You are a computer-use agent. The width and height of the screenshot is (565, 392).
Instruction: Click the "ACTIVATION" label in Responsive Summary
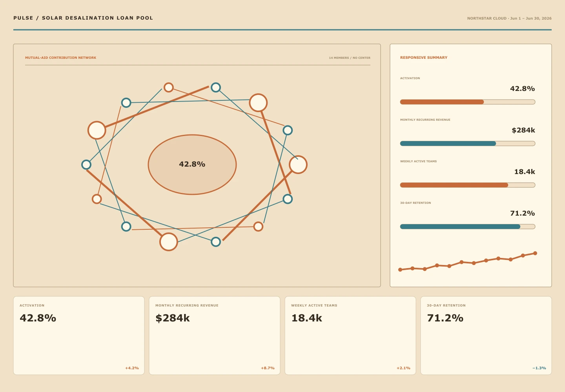point(410,78)
